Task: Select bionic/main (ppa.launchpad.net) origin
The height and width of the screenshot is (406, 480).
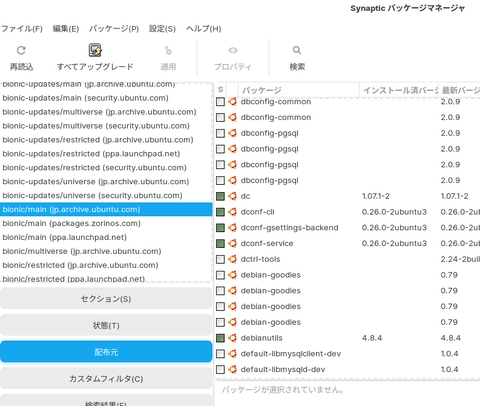Action: [x=106, y=237]
